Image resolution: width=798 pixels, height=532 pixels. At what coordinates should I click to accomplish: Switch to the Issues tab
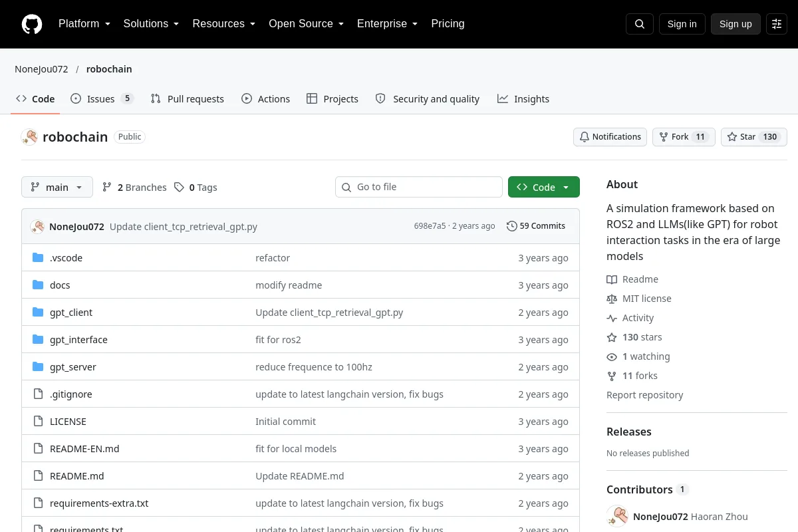coord(102,99)
